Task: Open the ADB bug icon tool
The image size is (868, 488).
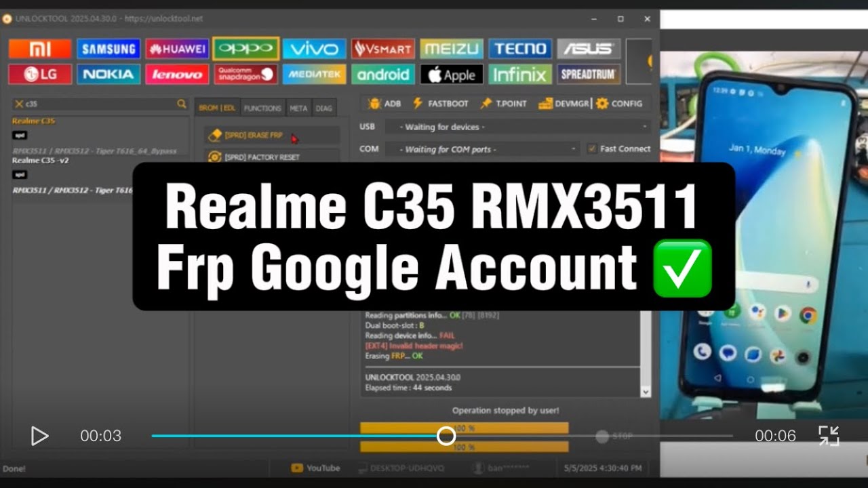Action: (384, 104)
